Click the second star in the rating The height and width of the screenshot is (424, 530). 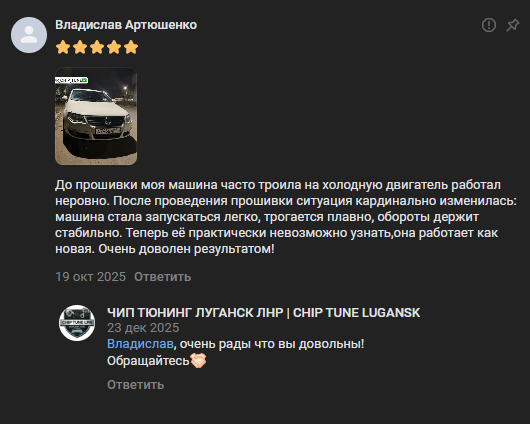[x=80, y=47]
